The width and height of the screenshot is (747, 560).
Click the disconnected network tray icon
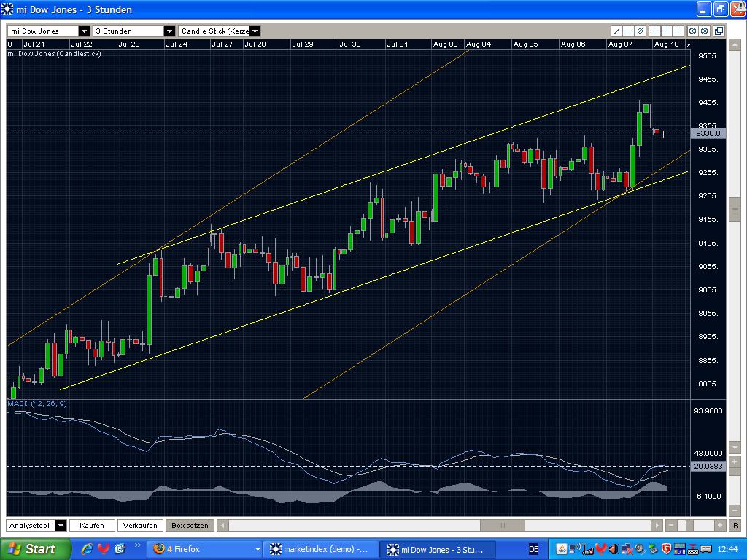pos(627,549)
